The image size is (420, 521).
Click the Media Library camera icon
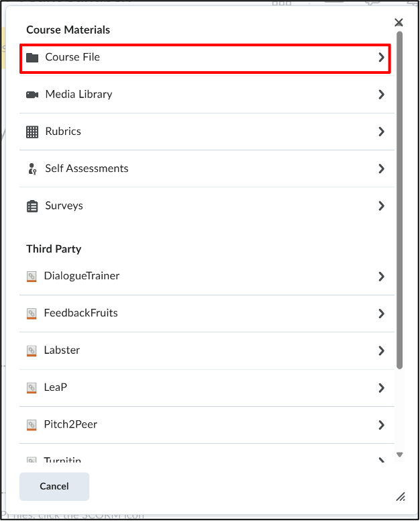[x=32, y=95]
